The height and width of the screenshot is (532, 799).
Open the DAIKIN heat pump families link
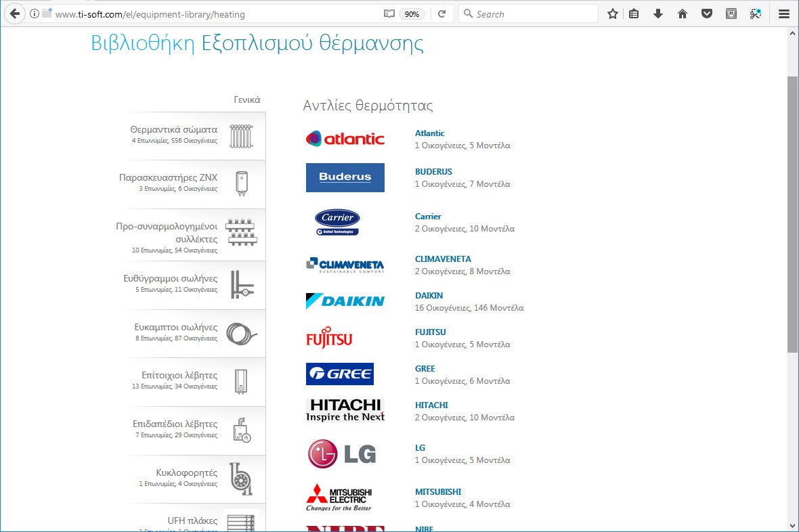tap(429, 295)
